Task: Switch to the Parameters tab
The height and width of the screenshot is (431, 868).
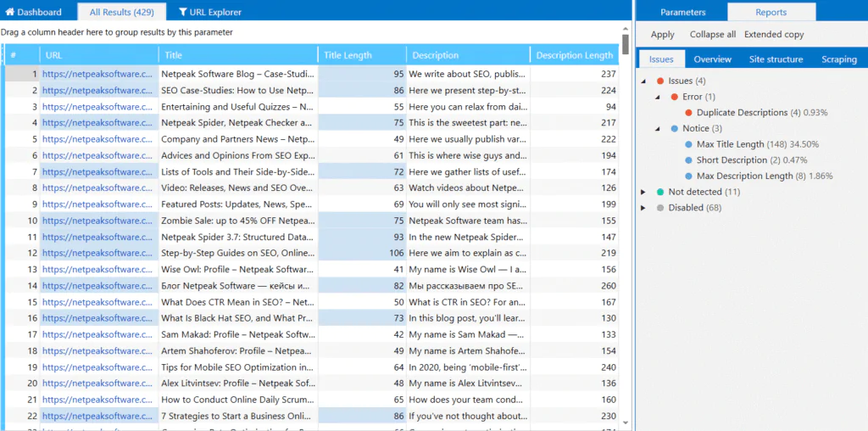Action: click(x=683, y=12)
